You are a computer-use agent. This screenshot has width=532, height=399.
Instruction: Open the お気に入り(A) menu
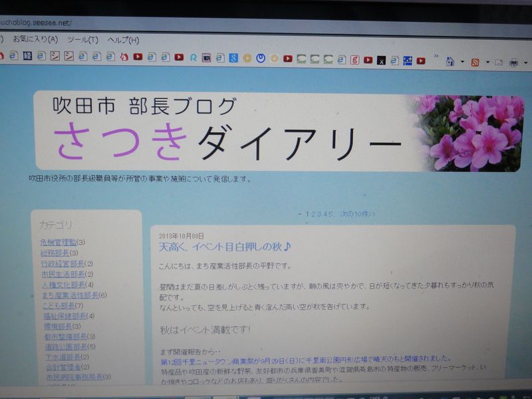[x=36, y=39]
